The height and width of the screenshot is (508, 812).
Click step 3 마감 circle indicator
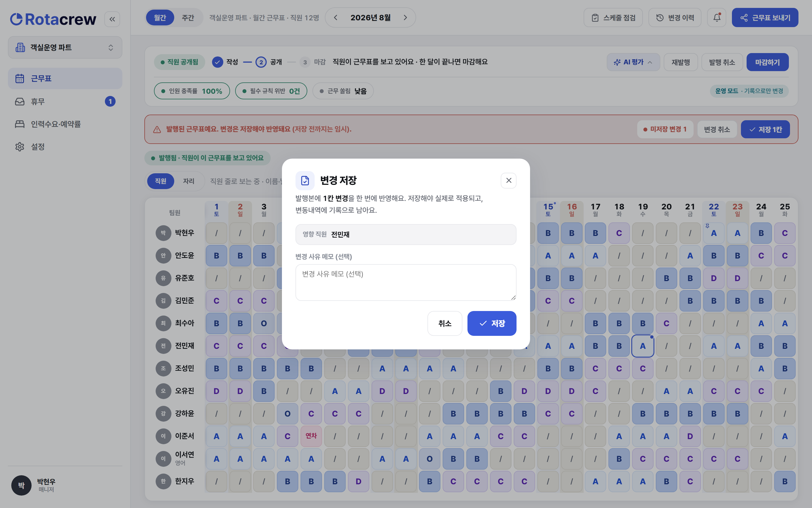pyautogui.click(x=305, y=62)
